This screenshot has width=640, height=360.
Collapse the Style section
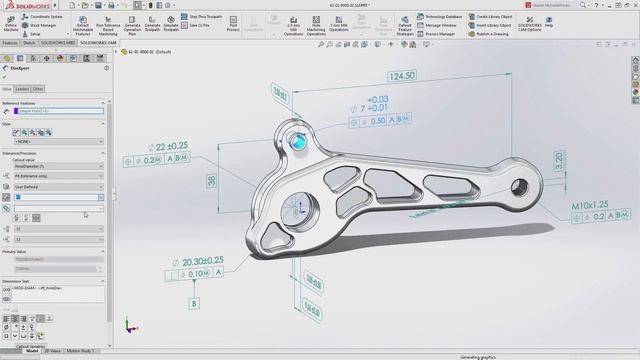point(103,124)
